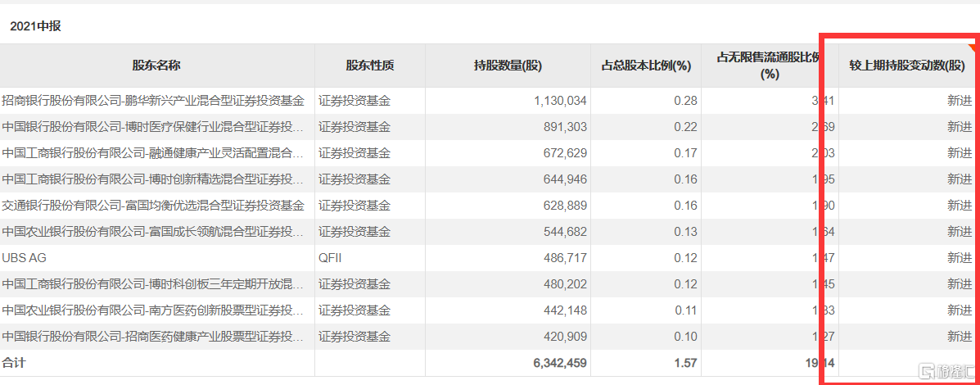The width and height of the screenshot is (980, 385).
Task: Click the 持股数量(股) column header
Action: 508,66
